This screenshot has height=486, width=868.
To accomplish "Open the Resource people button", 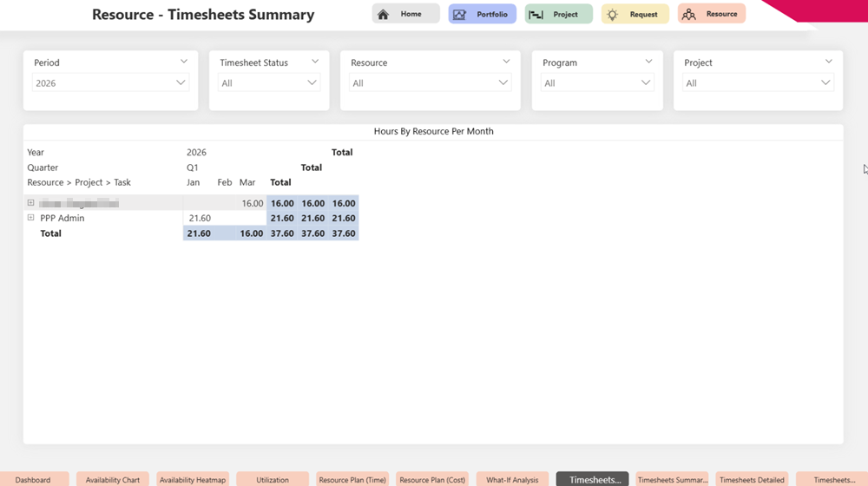I will [712, 14].
